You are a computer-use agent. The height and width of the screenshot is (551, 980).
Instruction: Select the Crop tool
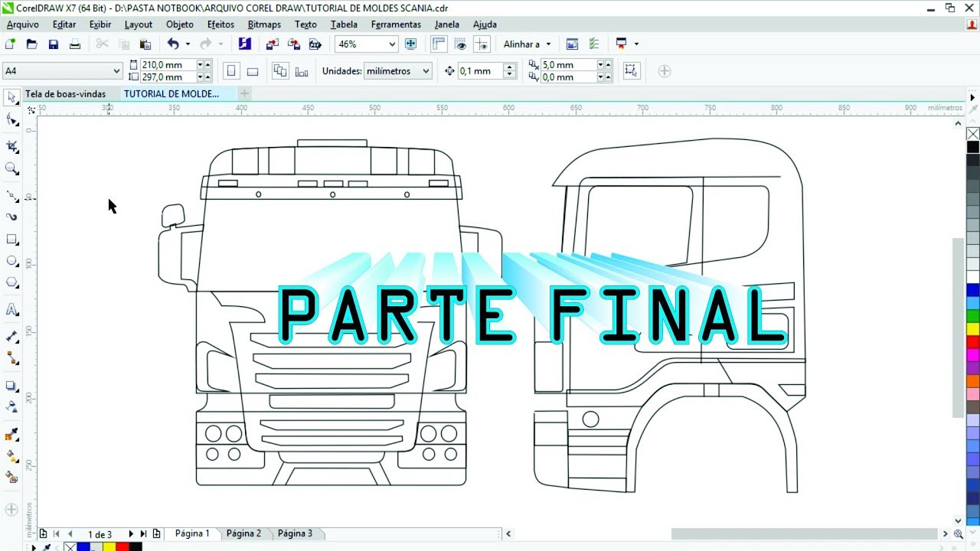coord(11,146)
